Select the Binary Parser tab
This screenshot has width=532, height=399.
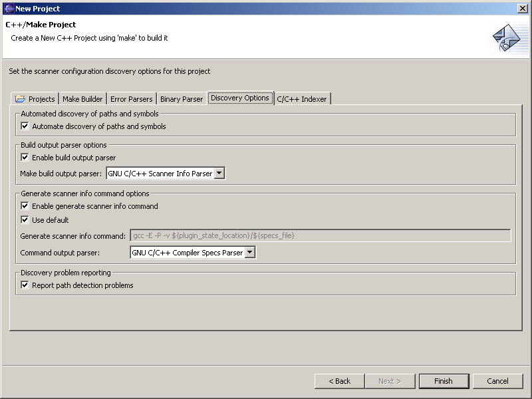182,99
